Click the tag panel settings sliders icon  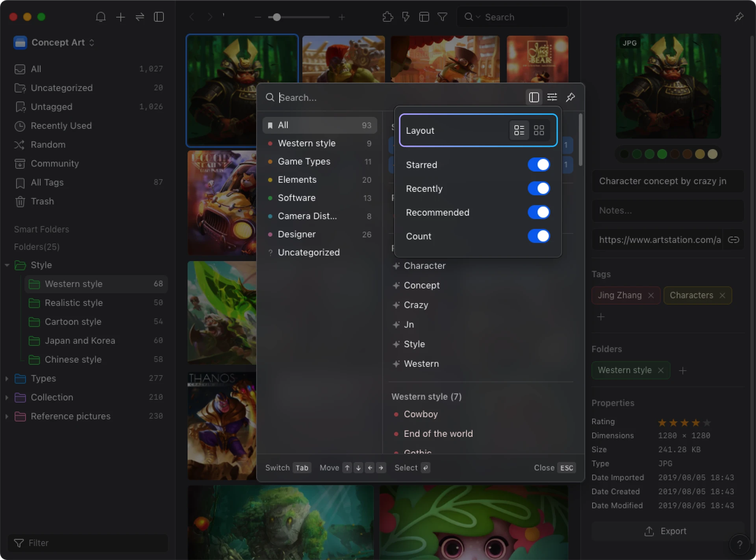pyautogui.click(x=552, y=97)
